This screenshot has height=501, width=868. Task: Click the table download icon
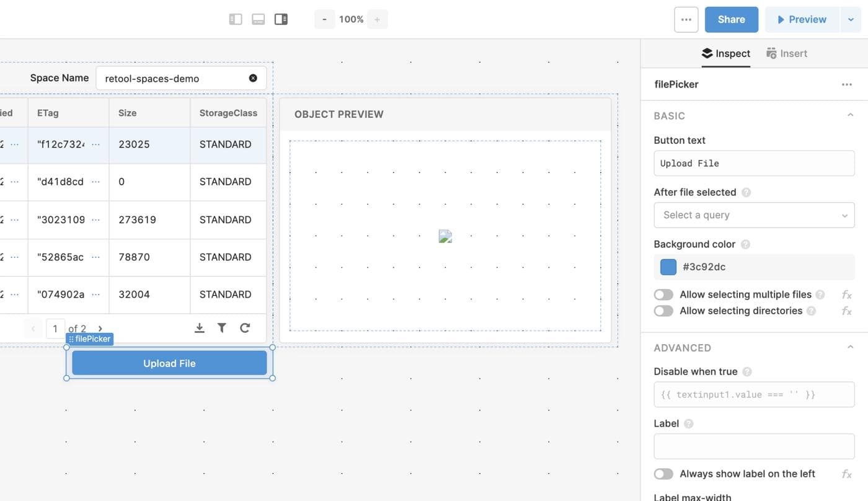199,328
